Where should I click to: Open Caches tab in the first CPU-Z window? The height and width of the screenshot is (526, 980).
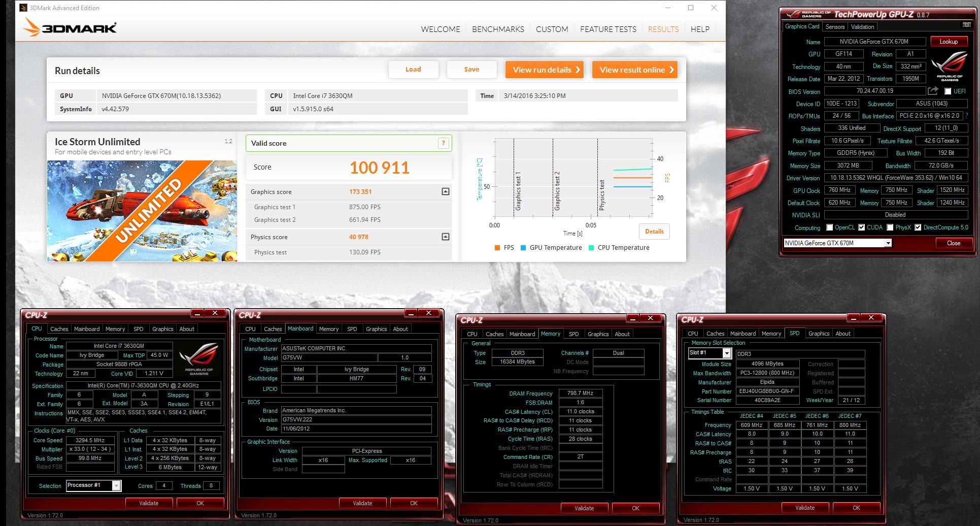pyautogui.click(x=59, y=329)
